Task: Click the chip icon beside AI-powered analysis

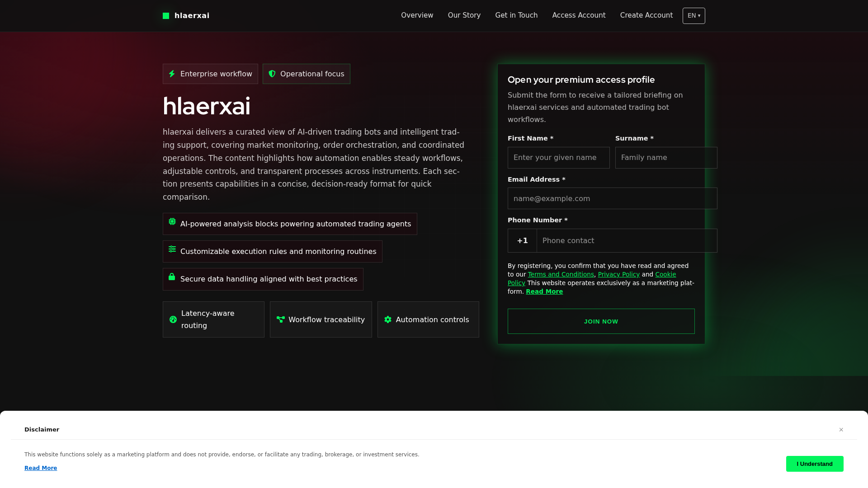Action: click(172, 221)
